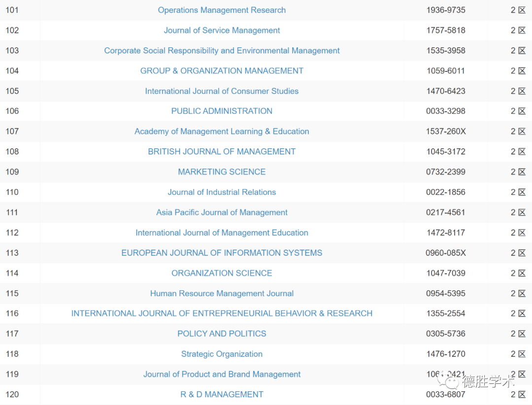The height and width of the screenshot is (405, 532).
Task: Open the POLICY AND POLITICS journal link
Action: [222, 334]
